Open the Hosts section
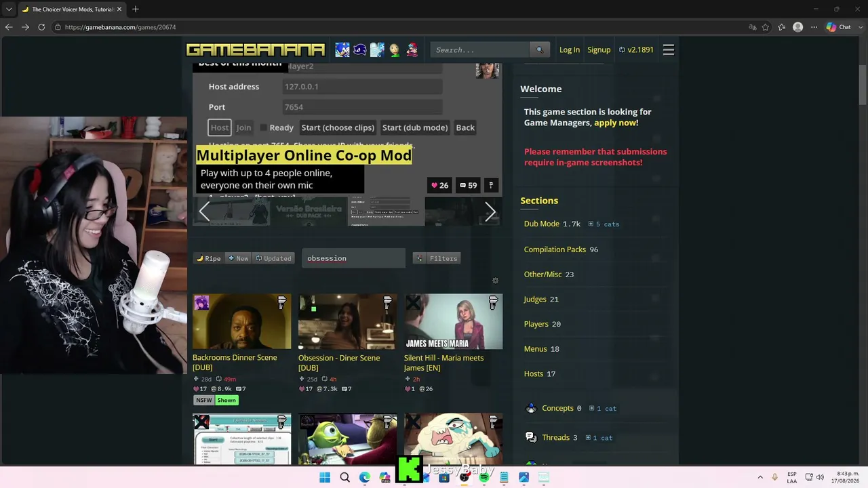Image resolution: width=868 pixels, height=488 pixels. (534, 373)
